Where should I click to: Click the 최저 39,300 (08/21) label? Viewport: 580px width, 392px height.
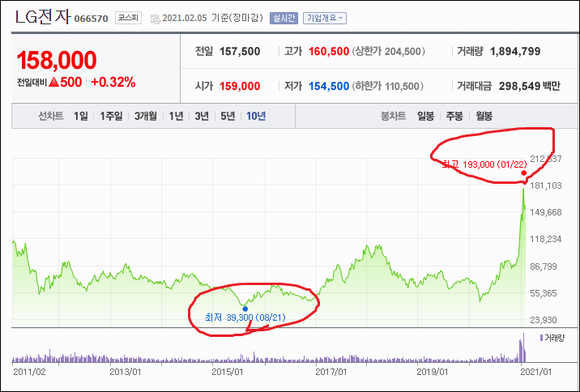tap(245, 317)
